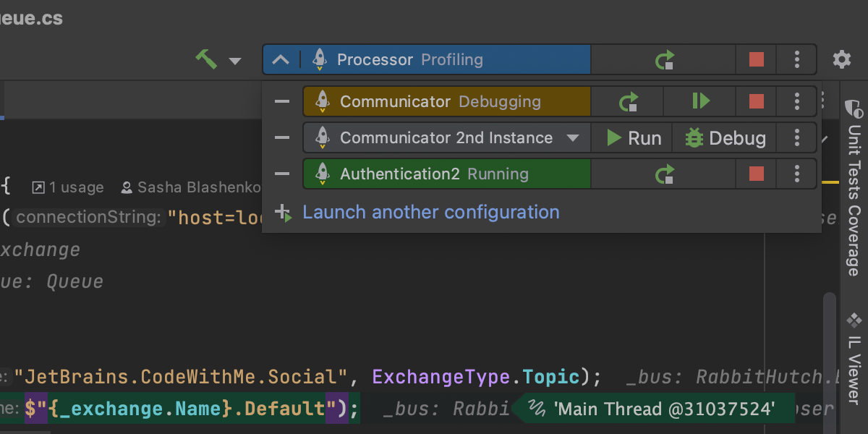Debug Communicator 2nd Instance

click(726, 137)
